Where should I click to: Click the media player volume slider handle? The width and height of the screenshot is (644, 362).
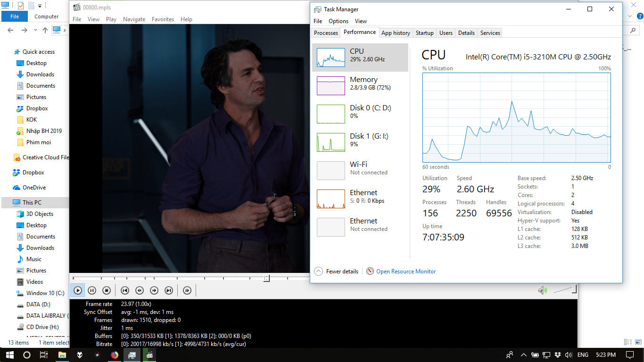click(x=574, y=289)
